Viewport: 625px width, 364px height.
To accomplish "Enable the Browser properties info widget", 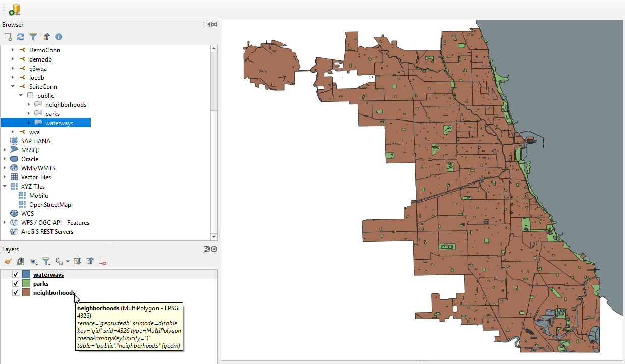I will 59,36.
